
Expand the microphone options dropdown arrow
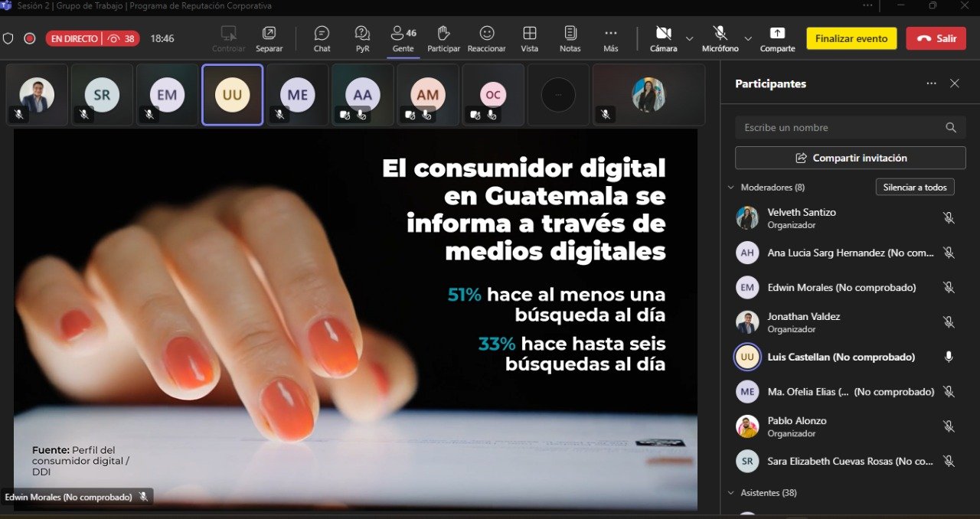(x=748, y=38)
